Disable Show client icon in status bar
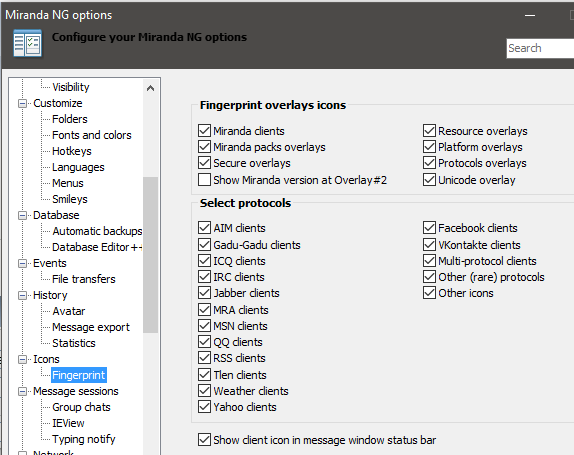The width and height of the screenshot is (574, 455). pos(204,440)
